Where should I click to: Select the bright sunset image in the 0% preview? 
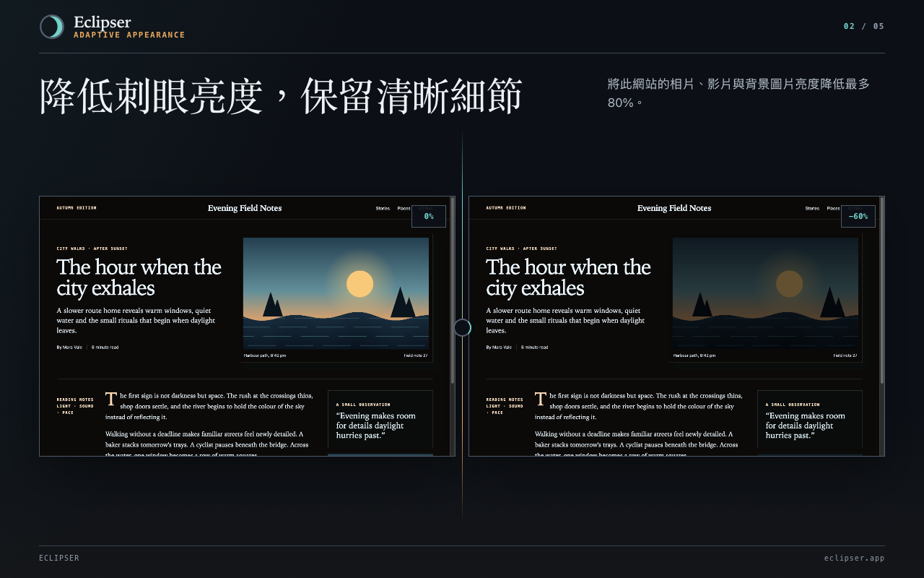click(336, 293)
